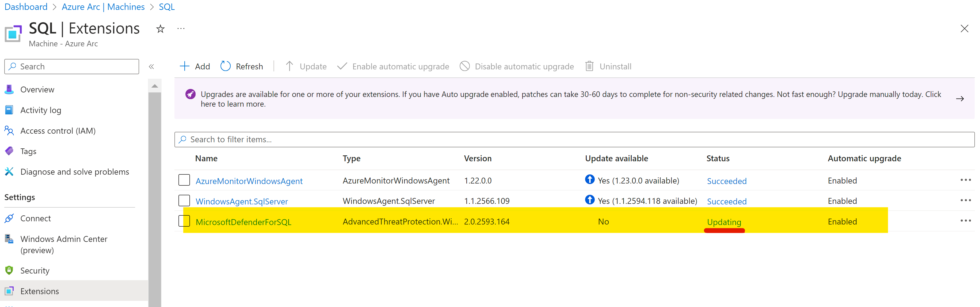Sort by the Status column header

click(x=718, y=158)
